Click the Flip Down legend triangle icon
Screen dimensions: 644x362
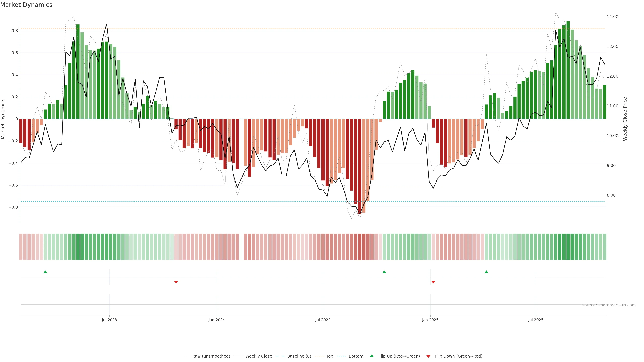point(428,356)
